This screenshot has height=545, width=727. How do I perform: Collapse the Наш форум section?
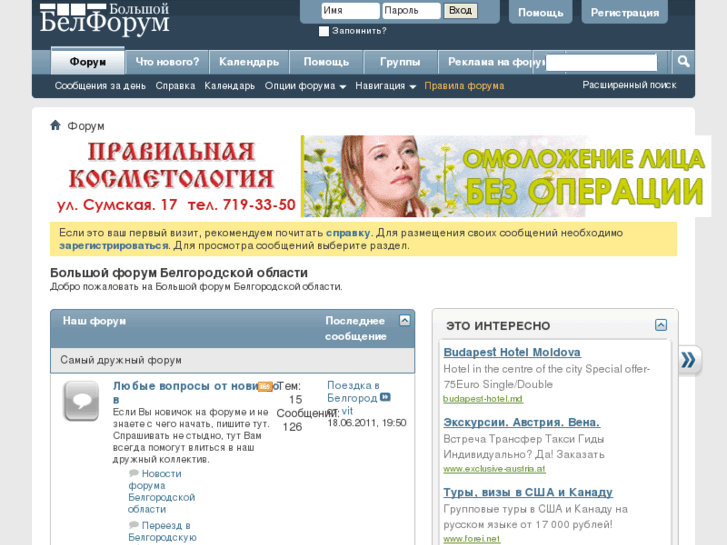(x=405, y=320)
